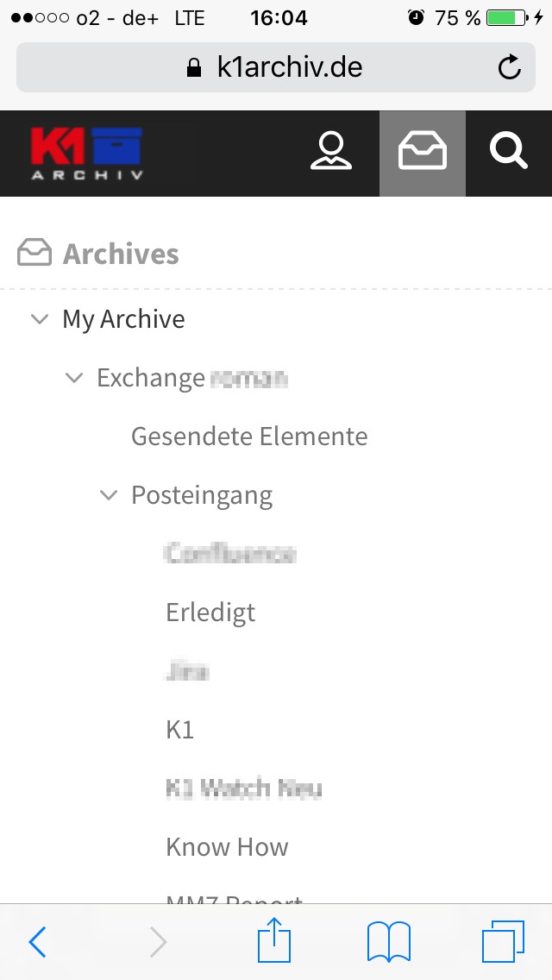Screen dimensions: 552x980
Task: Tap the Archives heading
Action: [x=121, y=254]
